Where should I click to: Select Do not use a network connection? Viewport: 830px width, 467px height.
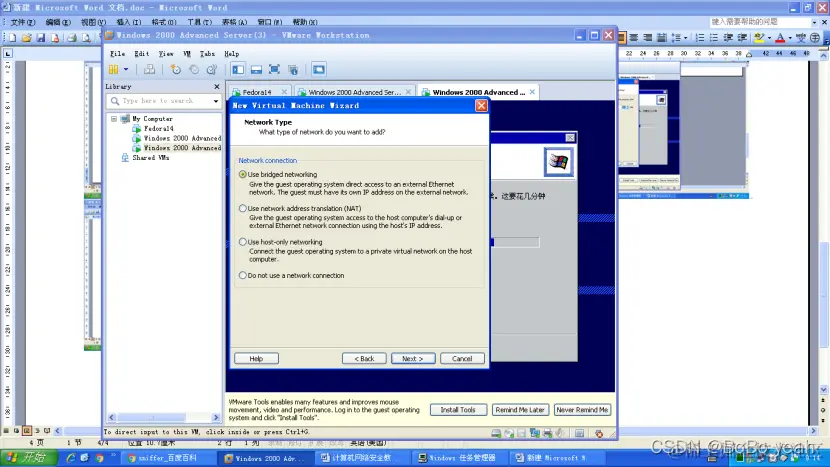pyautogui.click(x=242, y=275)
